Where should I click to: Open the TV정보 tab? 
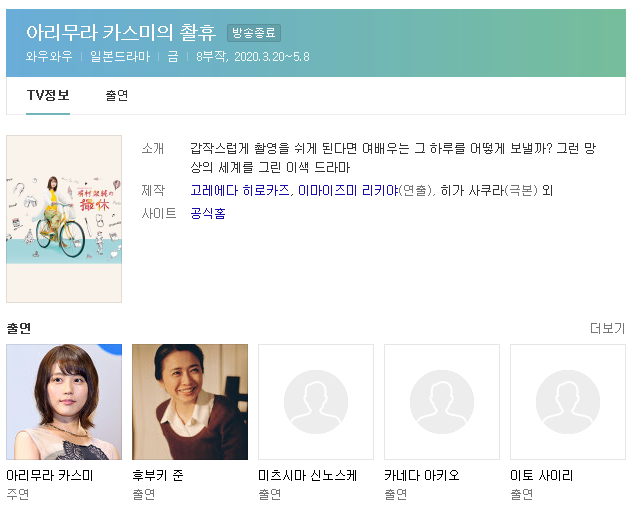coord(48,95)
